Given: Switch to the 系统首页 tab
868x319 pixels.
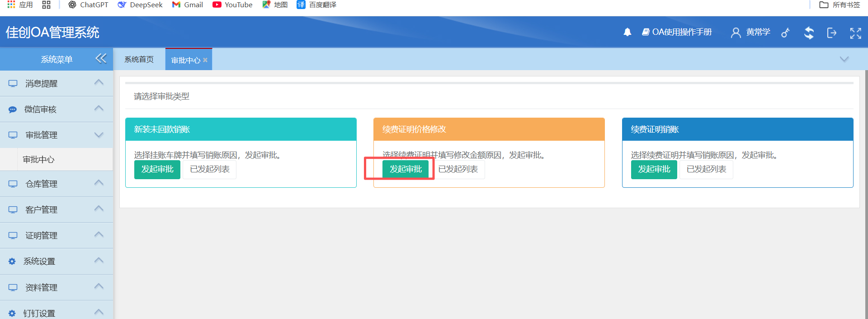Looking at the screenshot, I should tap(139, 59).
